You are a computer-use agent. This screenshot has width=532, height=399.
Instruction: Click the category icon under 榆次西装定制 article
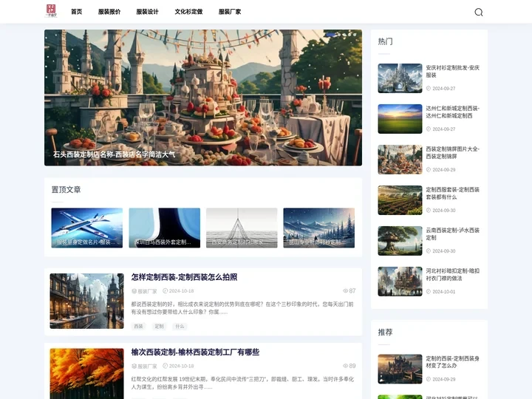[x=134, y=366]
